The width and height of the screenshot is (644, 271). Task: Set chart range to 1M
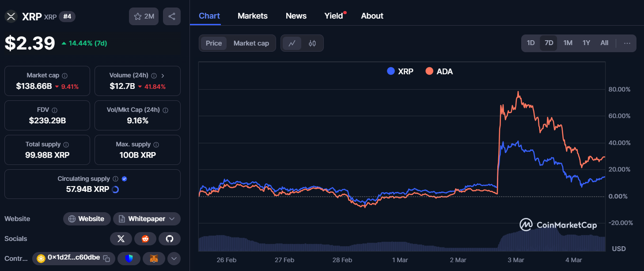click(x=568, y=43)
